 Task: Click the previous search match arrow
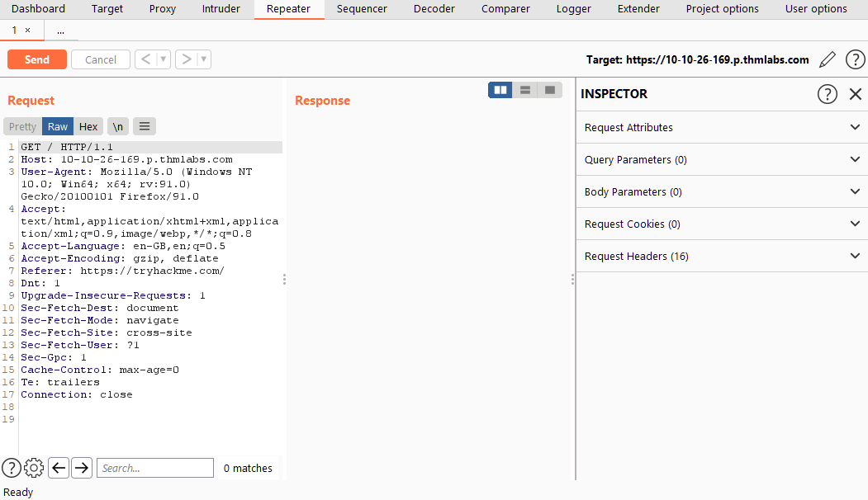coord(58,468)
